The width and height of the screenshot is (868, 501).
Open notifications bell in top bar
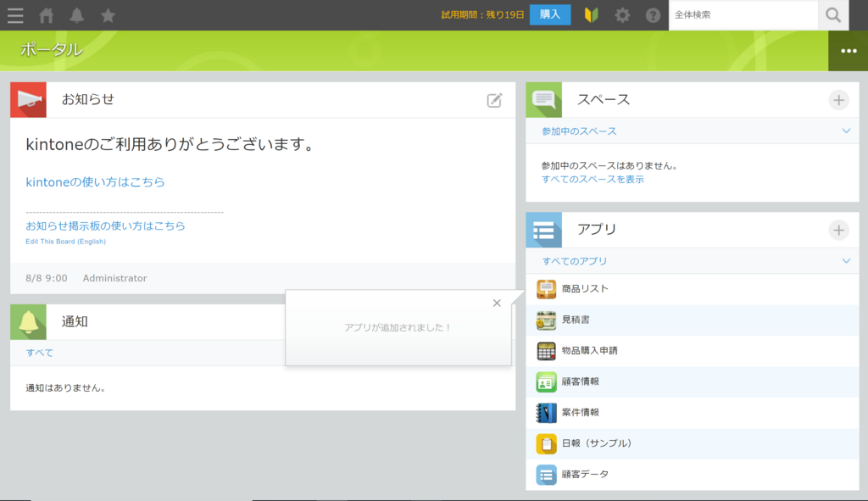[77, 15]
